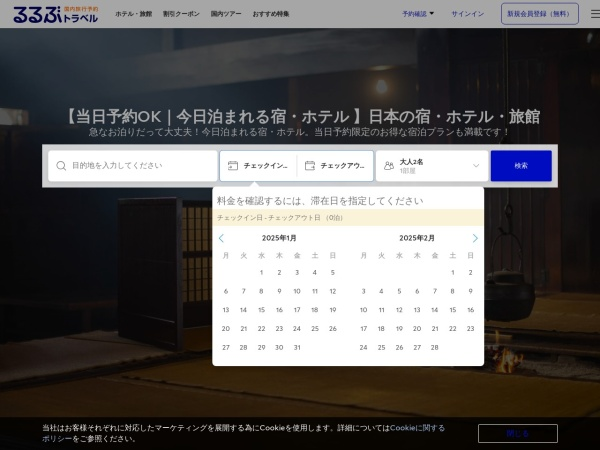Viewport: 600px width, 450px height.
Task: Click the サインイン link
Action: pos(468,14)
